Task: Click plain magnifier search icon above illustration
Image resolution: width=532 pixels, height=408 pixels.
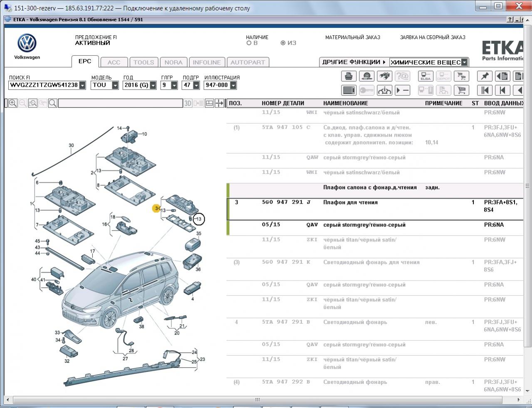Action: pos(53,103)
